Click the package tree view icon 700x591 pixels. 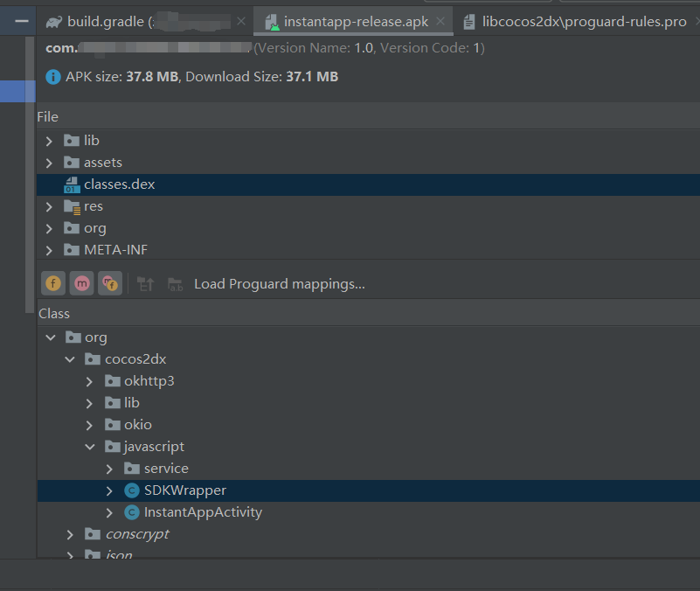coord(146,284)
